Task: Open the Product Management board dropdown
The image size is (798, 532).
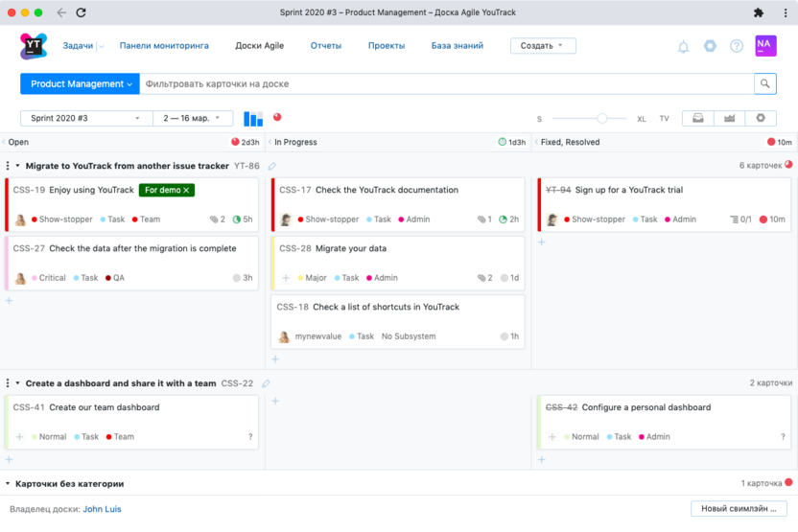Action: 80,84
